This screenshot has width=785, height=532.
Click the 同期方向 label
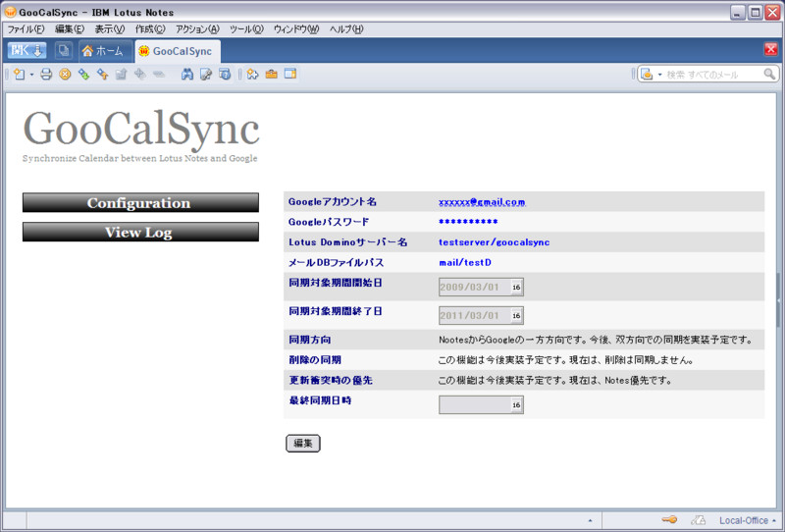pyautogui.click(x=310, y=340)
